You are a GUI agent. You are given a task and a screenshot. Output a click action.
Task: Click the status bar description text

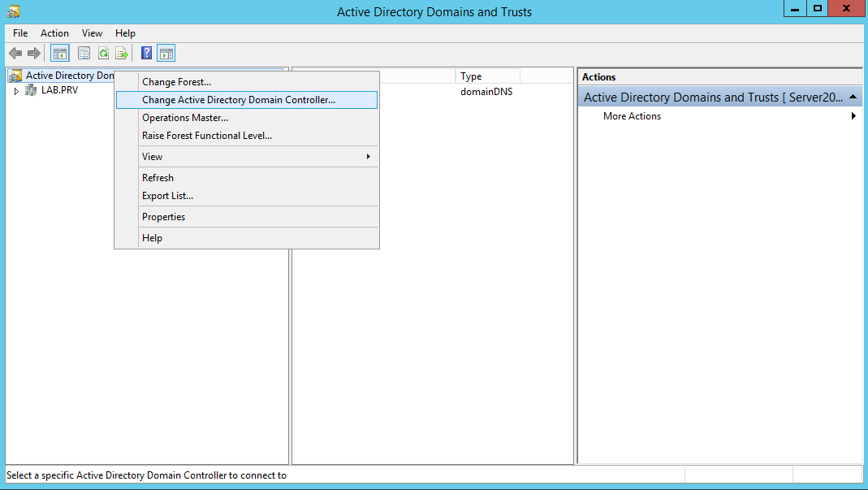click(x=147, y=475)
